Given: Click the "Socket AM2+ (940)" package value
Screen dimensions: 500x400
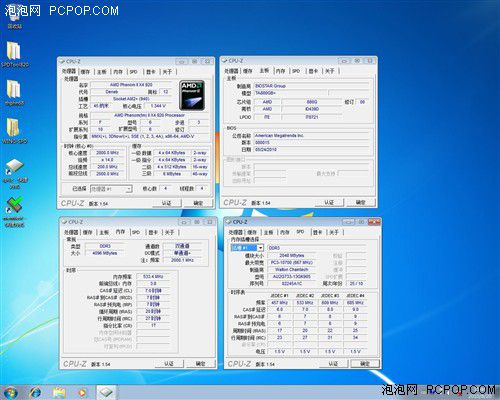Looking at the screenshot, I should tap(131, 99).
